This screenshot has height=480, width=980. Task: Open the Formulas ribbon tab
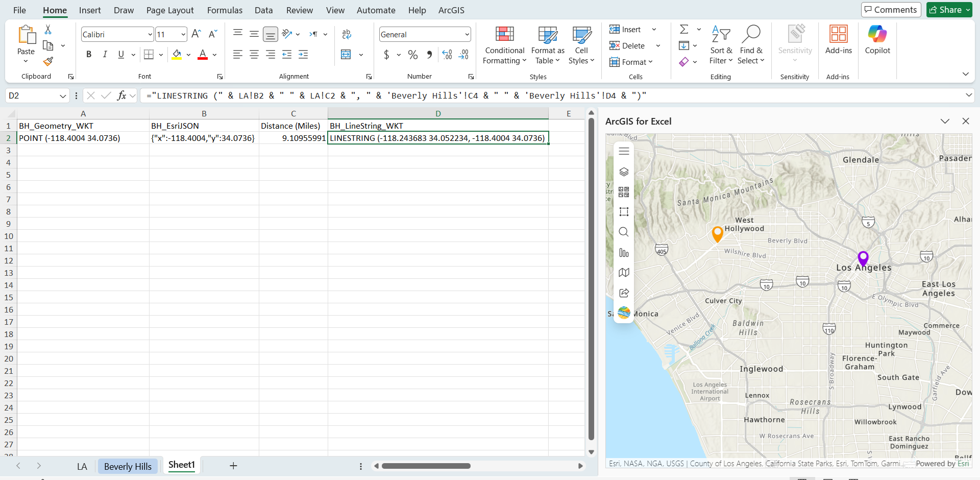point(225,10)
